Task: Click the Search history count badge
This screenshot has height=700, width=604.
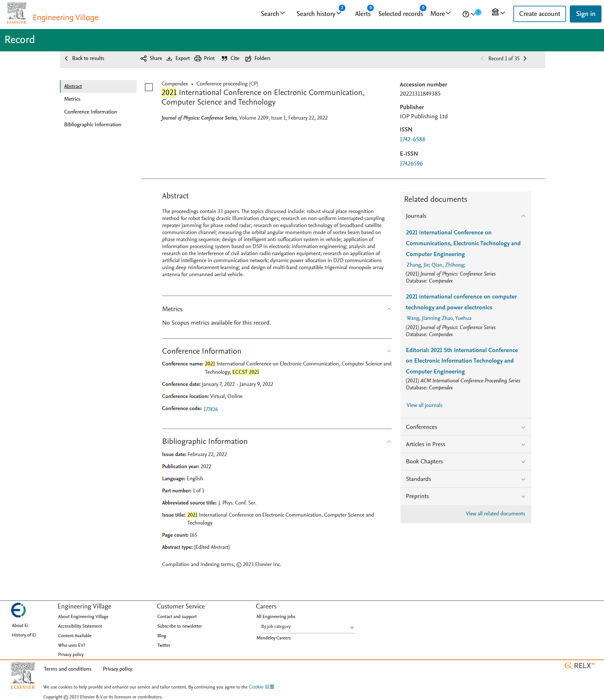Action: tap(342, 8)
